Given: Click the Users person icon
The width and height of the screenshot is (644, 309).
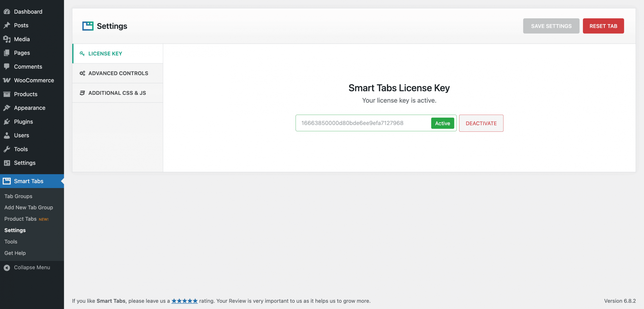Looking at the screenshot, I should [x=7, y=135].
